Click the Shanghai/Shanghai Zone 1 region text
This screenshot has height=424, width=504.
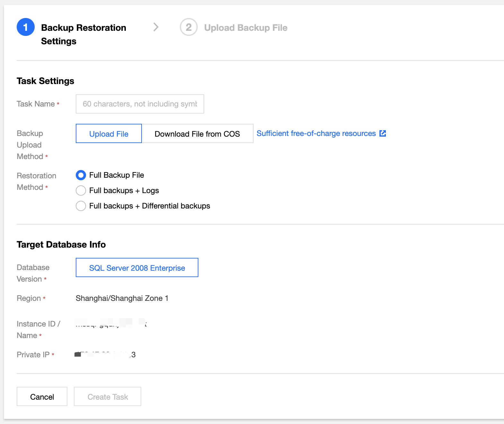pyautogui.click(x=122, y=298)
